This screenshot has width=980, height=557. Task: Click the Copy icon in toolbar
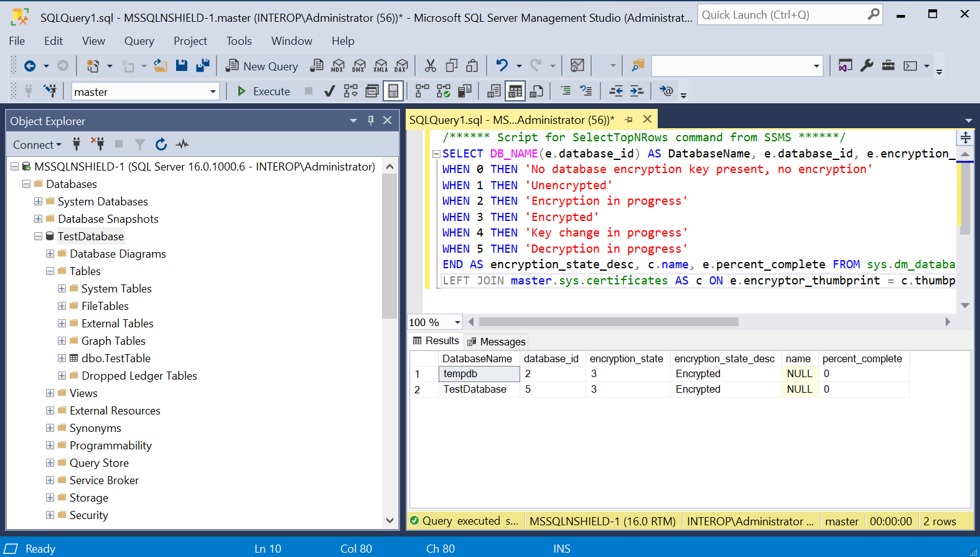[452, 65]
